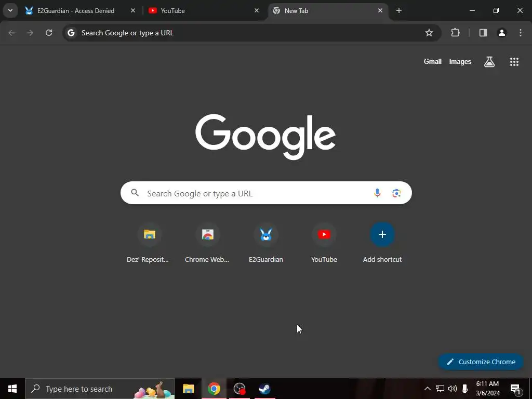Image resolution: width=532 pixels, height=399 pixels.
Task: Click the magnifier icon in the search box
Action: pos(135,193)
